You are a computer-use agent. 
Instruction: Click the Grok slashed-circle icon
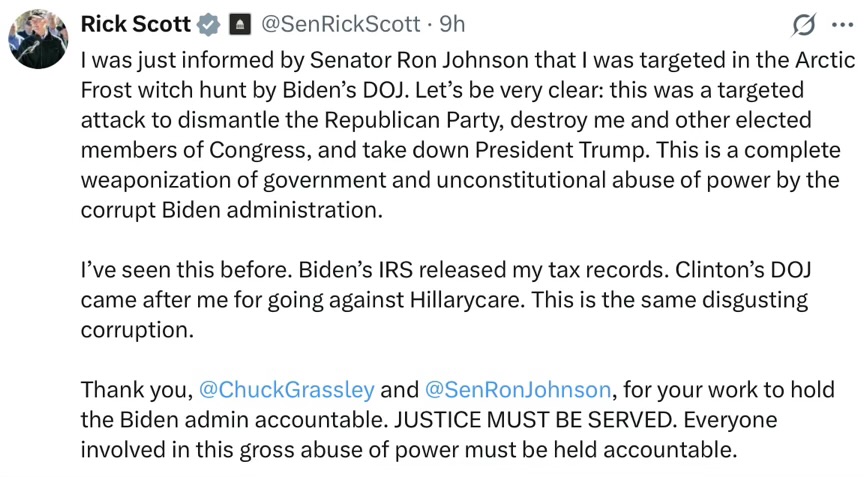[802, 24]
